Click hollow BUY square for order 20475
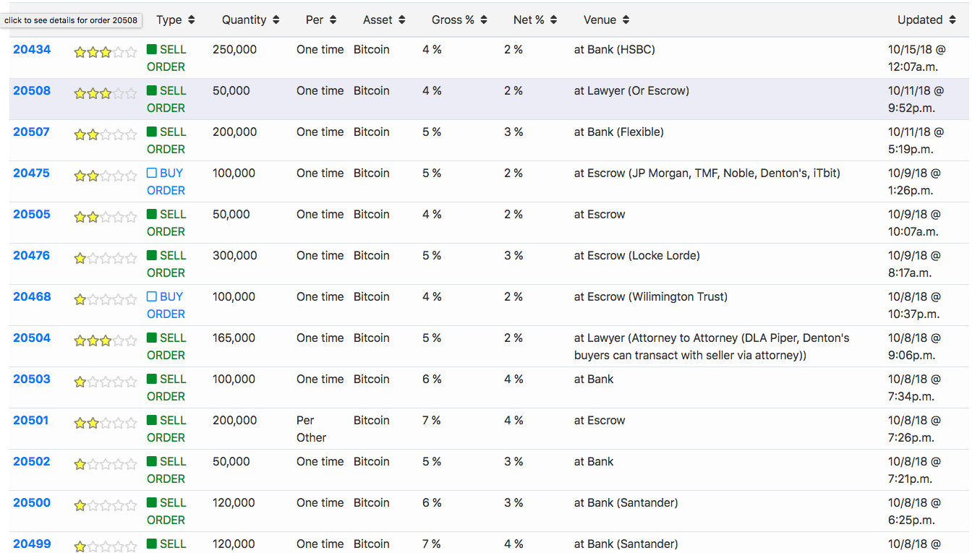 [152, 173]
